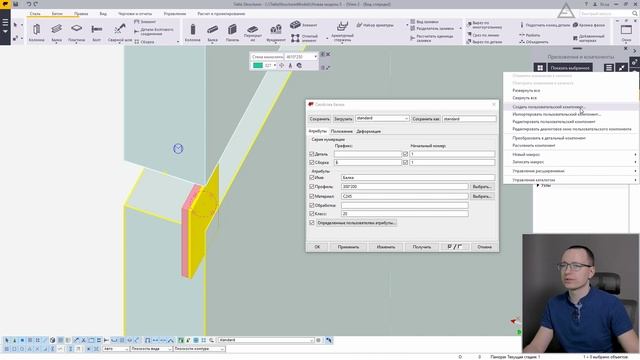
Task: Switch to the Положение tab
Action: [341, 131]
